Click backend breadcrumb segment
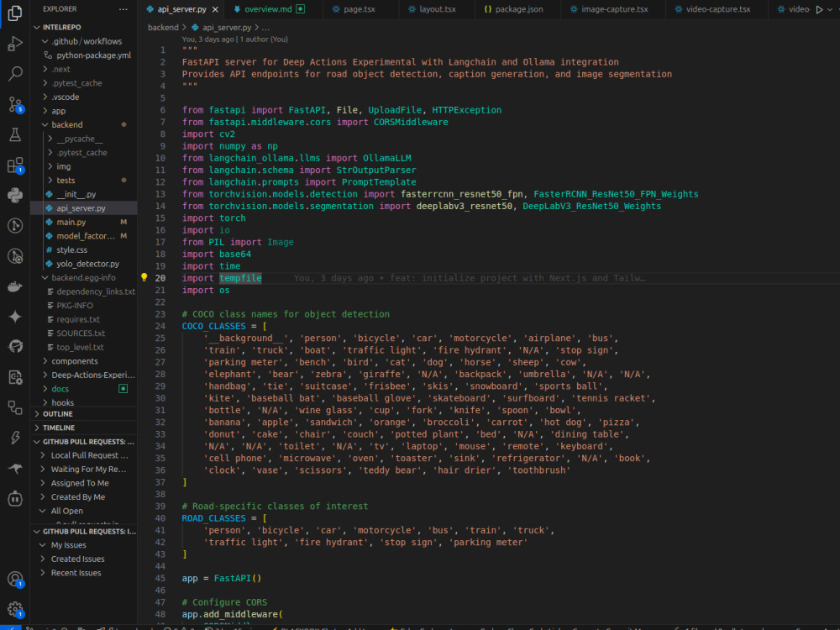 point(163,28)
